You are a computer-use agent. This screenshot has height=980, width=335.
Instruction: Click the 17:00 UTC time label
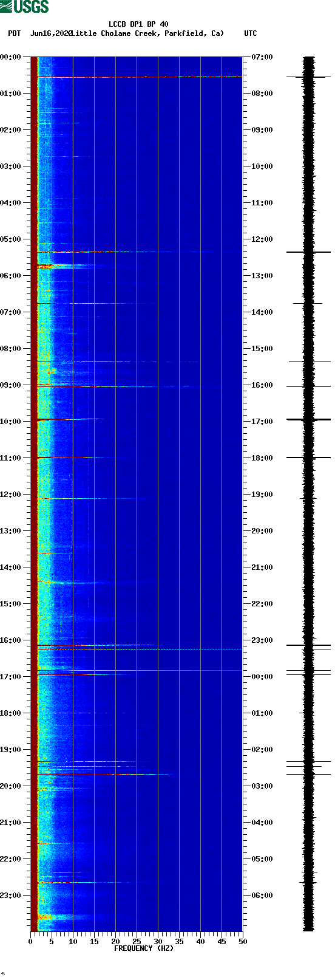262,422
